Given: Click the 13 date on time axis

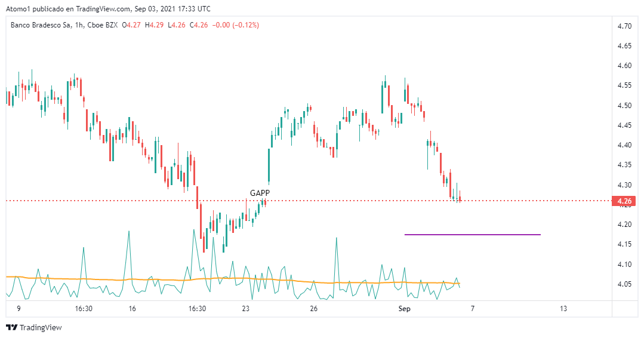Looking at the screenshot, I should click(x=563, y=309).
